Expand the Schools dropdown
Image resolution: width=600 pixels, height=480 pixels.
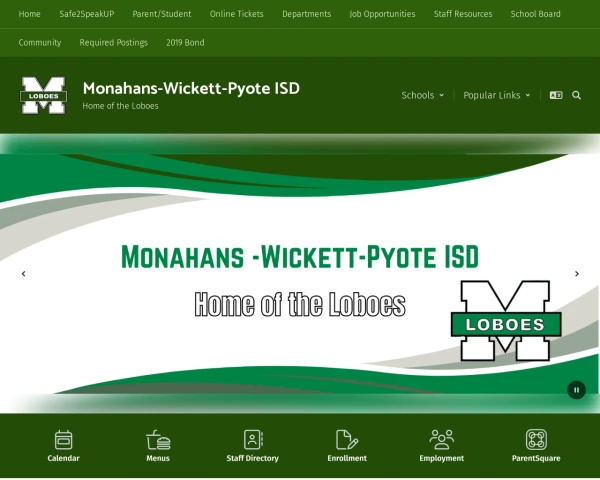pos(422,95)
